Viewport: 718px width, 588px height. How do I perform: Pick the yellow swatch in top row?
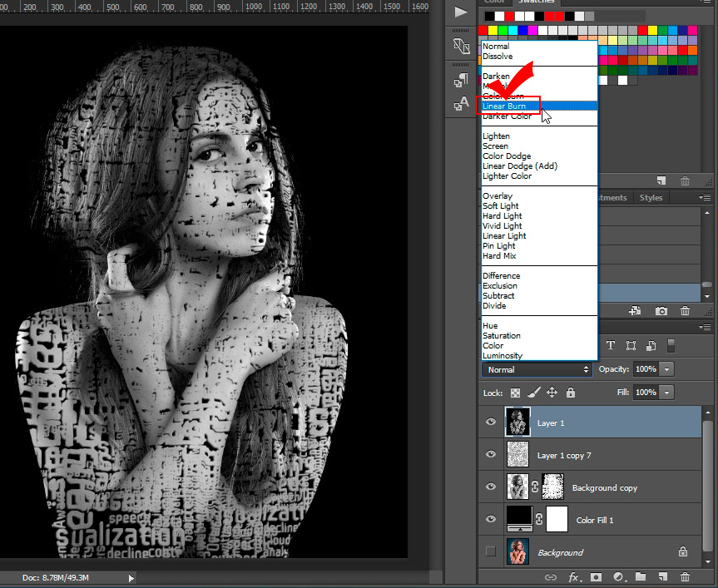[493, 30]
